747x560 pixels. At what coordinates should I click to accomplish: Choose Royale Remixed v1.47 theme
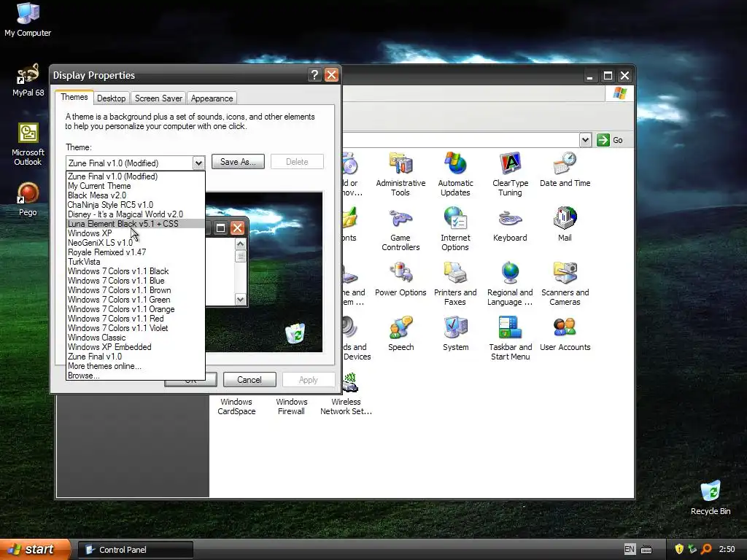point(136,252)
